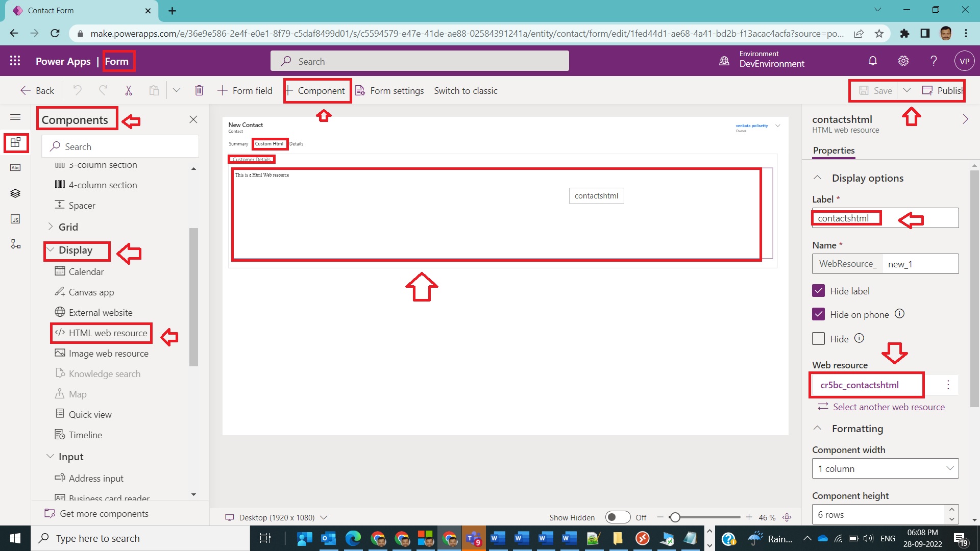Click Select another web resource link
980x551 pixels.
pos(888,407)
